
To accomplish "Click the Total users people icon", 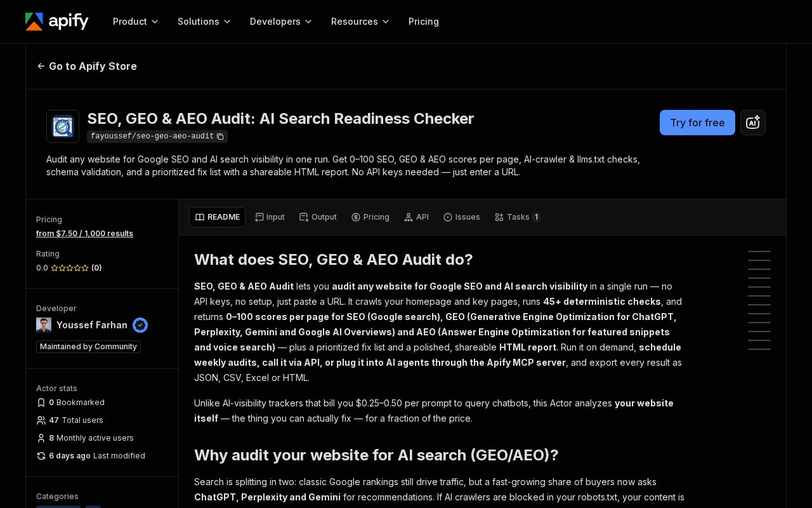I will click(41, 420).
